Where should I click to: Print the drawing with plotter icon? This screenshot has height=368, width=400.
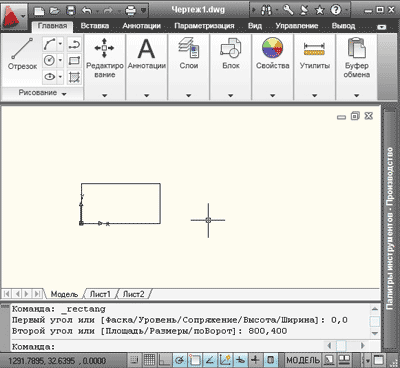coord(131,11)
